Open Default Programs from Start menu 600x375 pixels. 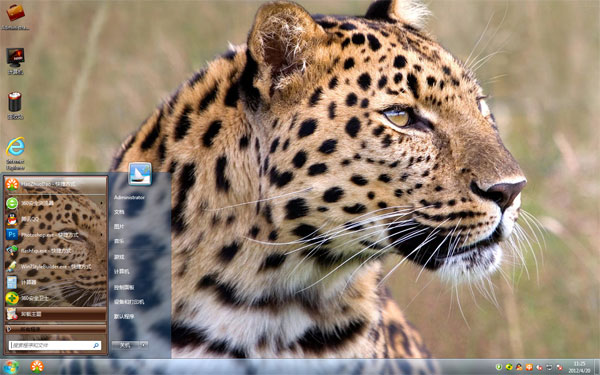tap(124, 316)
